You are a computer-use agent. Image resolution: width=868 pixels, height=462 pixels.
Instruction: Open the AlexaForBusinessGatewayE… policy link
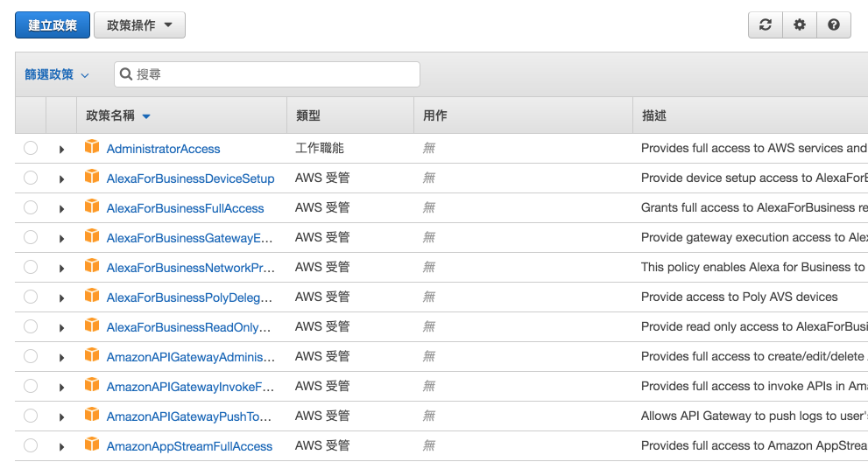pyautogui.click(x=189, y=239)
